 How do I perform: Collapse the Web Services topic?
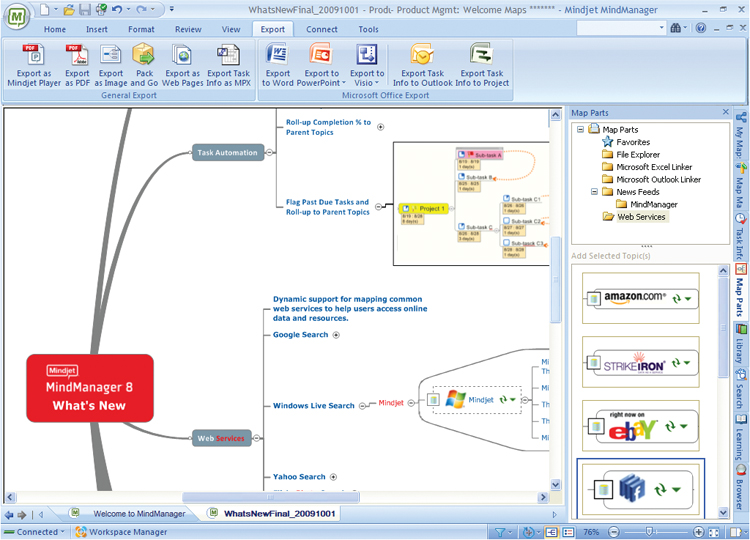pos(256,438)
